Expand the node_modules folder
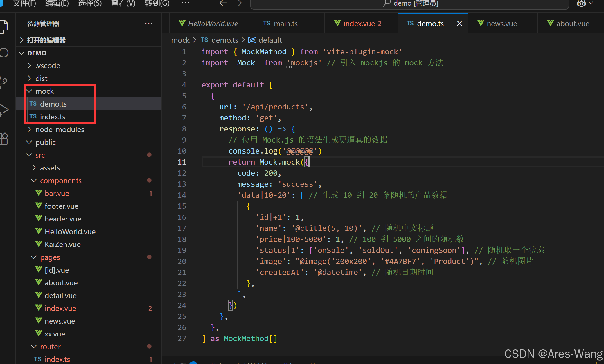This screenshot has width=604, height=364. point(89,129)
